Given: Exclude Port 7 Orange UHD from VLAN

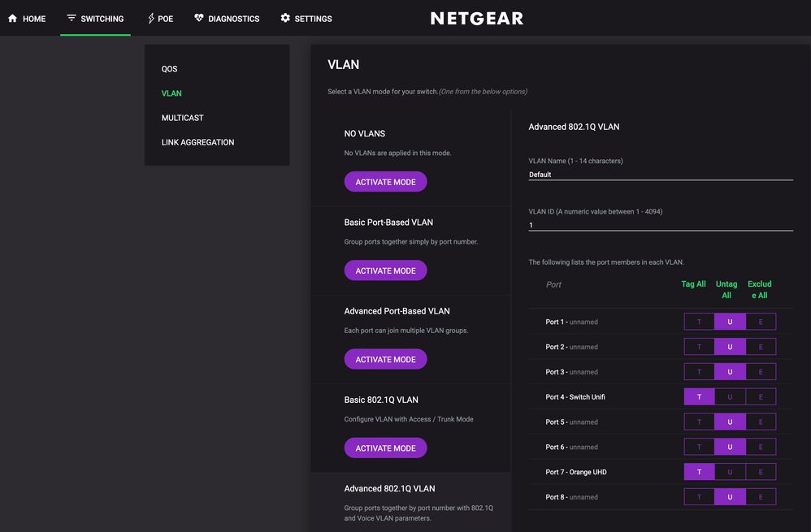Looking at the screenshot, I should pos(761,472).
